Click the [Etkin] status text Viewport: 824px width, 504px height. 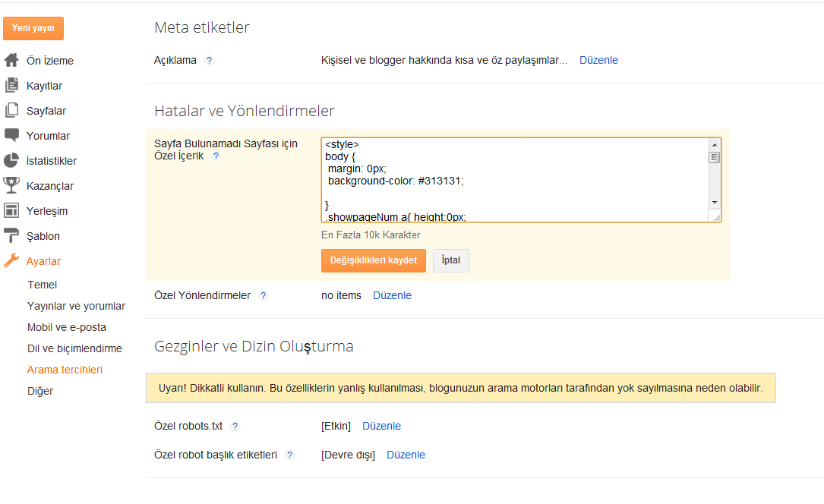(x=336, y=427)
